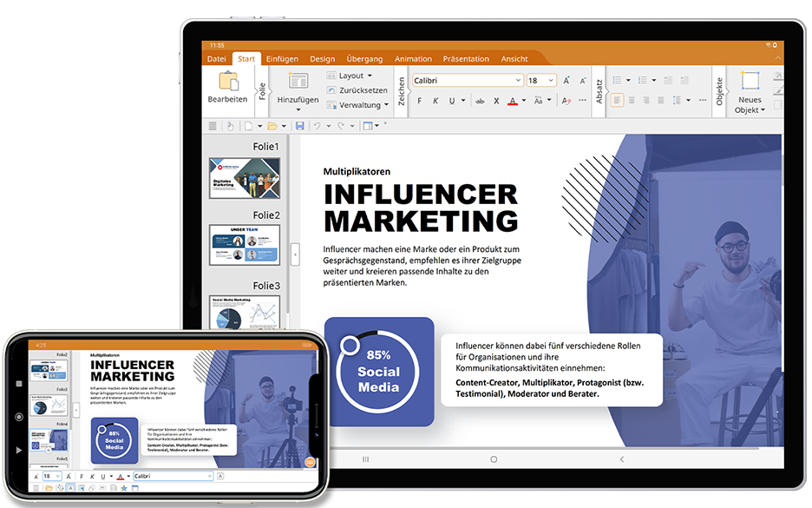Image resolution: width=812 pixels, height=508 pixels.
Task: Click the bulleted list icon in the Absatz group
Action: (617, 81)
